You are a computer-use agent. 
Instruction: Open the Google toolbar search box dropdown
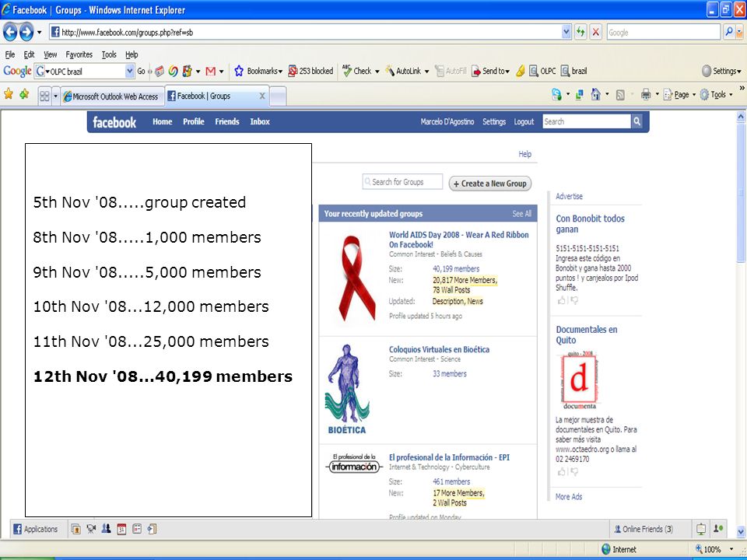pos(130,71)
